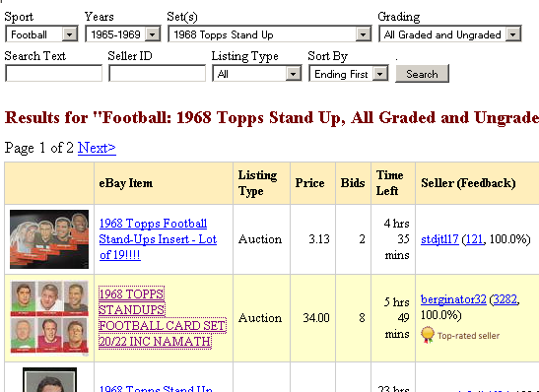Go to the Next> results page
Screen dimensions: 539x392
(x=97, y=148)
